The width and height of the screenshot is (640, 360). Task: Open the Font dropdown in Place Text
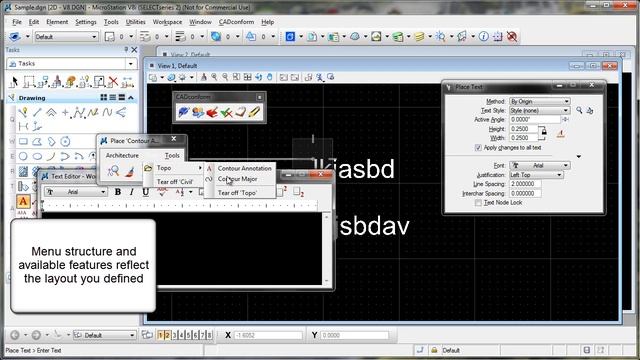coord(540,165)
